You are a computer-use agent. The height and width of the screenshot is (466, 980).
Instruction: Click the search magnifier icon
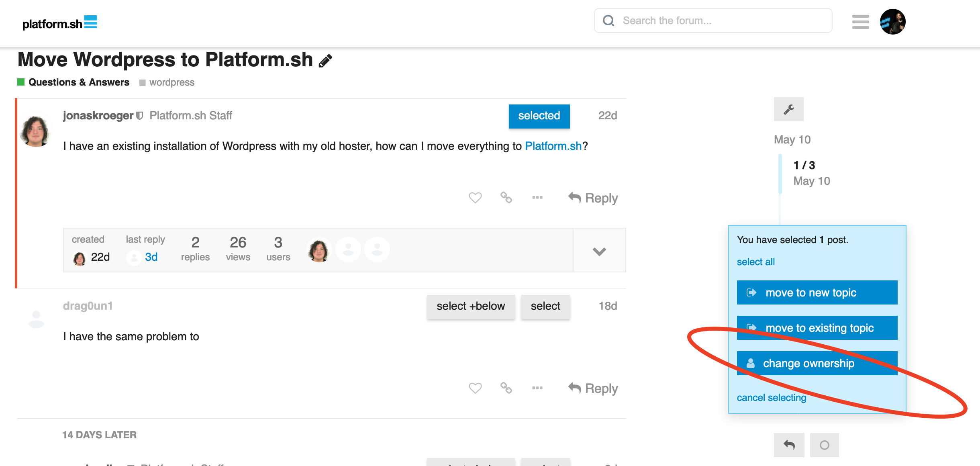[x=608, y=20]
